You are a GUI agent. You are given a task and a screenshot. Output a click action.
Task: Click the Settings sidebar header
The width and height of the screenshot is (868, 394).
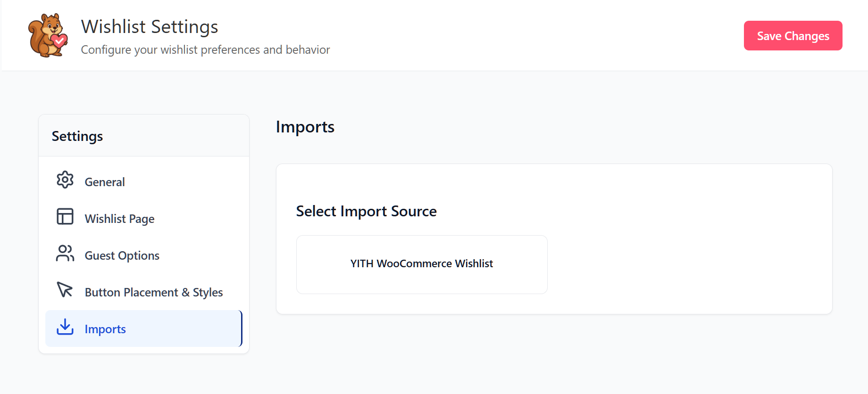pos(77,136)
